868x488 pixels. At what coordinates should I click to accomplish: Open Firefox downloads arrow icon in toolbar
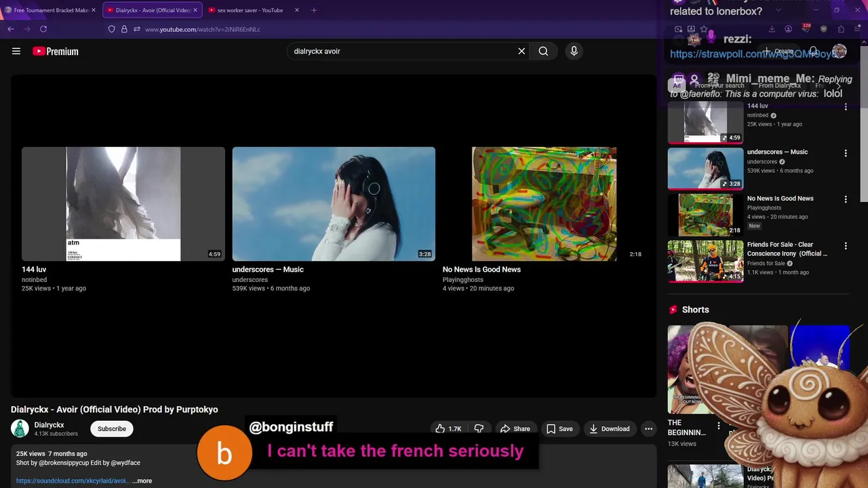click(x=772, y=29)
